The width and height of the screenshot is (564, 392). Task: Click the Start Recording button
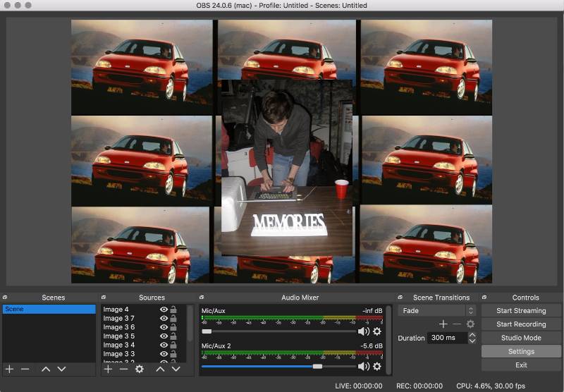click(x=521, y=324)
